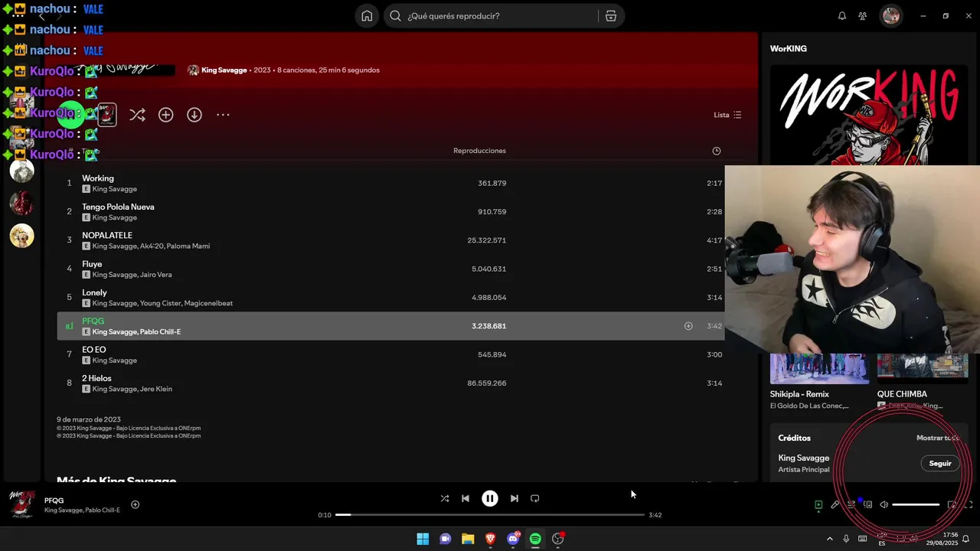Screen dimensions: 980x551
Task: Open the Windows Start menu
Action: pyautogui.click(x=423, y=539)
